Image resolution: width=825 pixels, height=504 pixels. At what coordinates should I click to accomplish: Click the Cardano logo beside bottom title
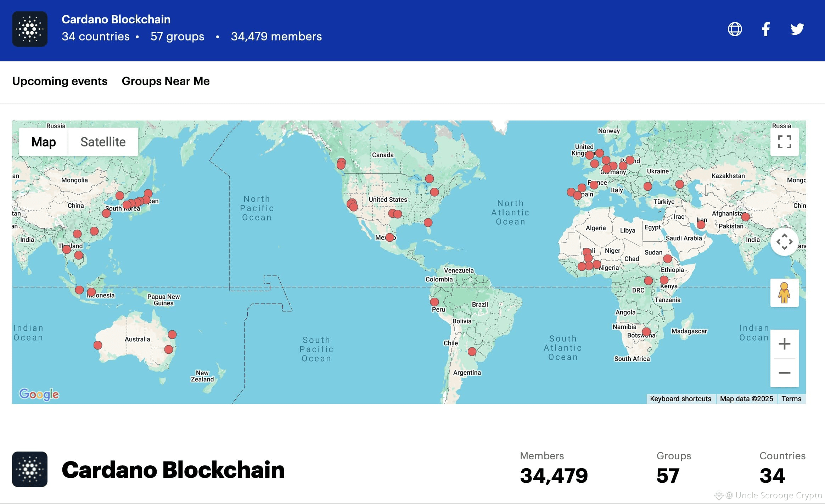pos(30,469)
